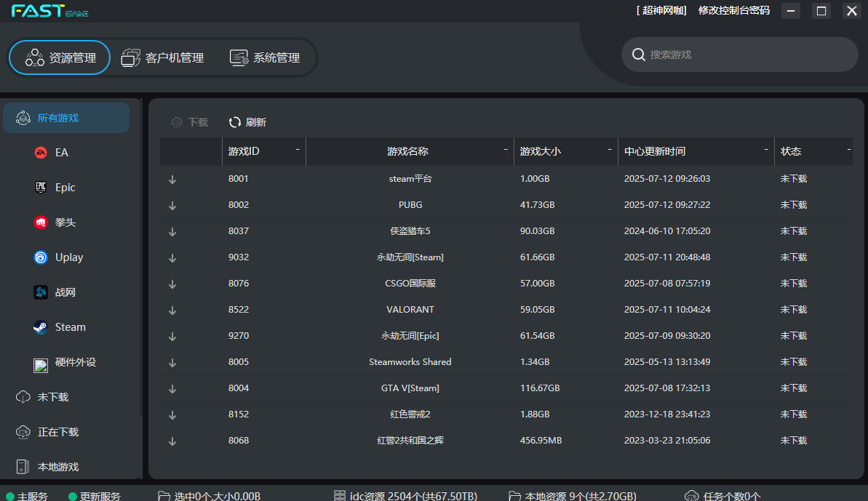Viewport: 868px width, 501px height.
Task: Click the EA platform icon in sidebar
Action: coord(41,153)
